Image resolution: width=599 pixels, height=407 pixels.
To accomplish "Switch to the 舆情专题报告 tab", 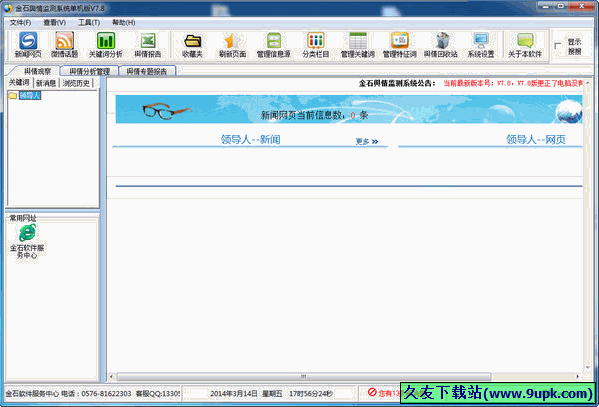I will coord(147,71).
